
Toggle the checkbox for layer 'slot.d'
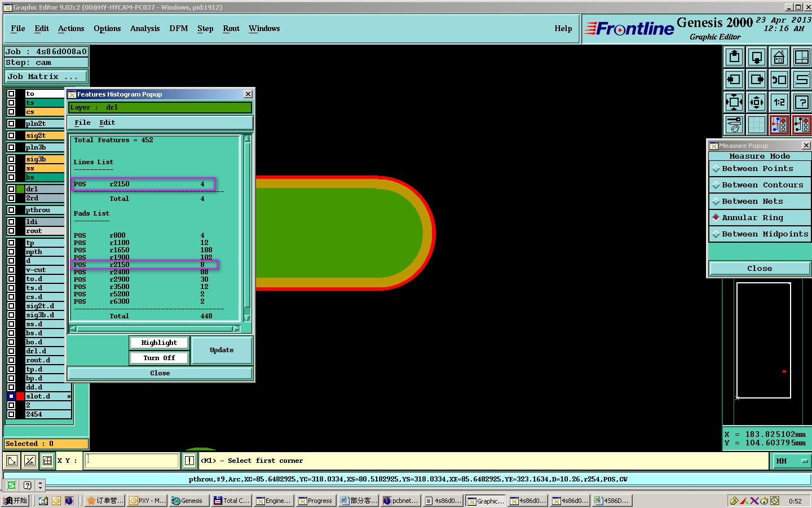point(11,396)
